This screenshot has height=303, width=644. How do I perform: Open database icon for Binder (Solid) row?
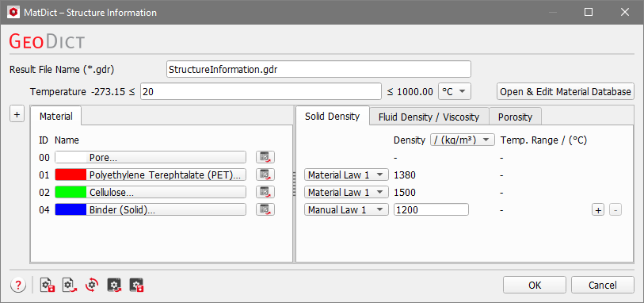tap(265, 209)
